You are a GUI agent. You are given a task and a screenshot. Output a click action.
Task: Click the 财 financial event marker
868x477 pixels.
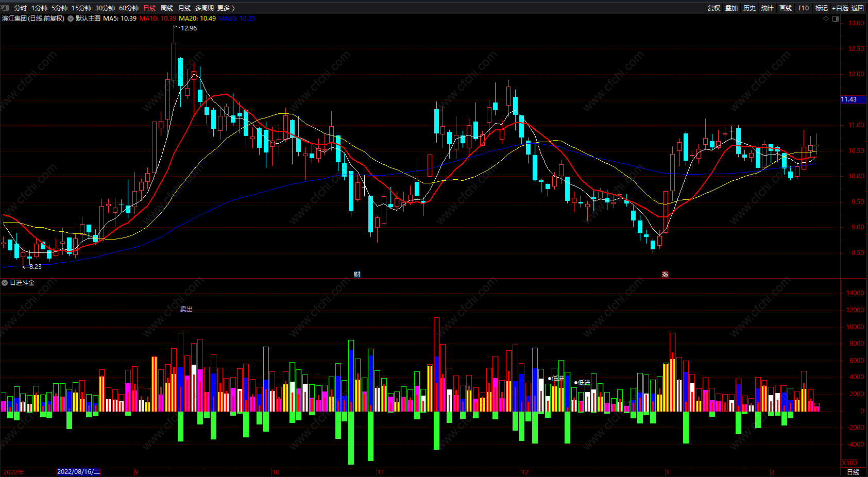(x=357, y=274)
